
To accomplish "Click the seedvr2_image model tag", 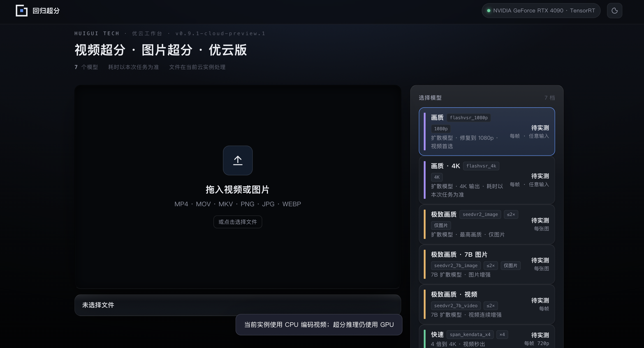I will pos(480,214).
